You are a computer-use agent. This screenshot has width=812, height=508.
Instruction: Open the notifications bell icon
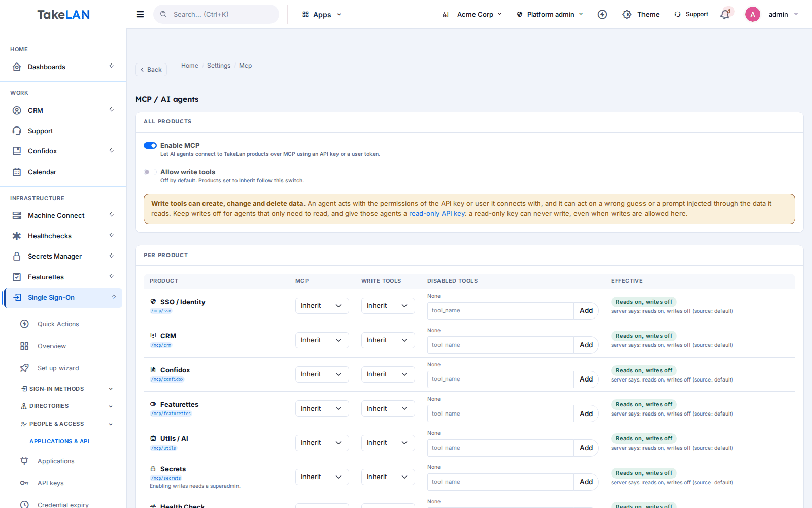click(x=725, y=14)
